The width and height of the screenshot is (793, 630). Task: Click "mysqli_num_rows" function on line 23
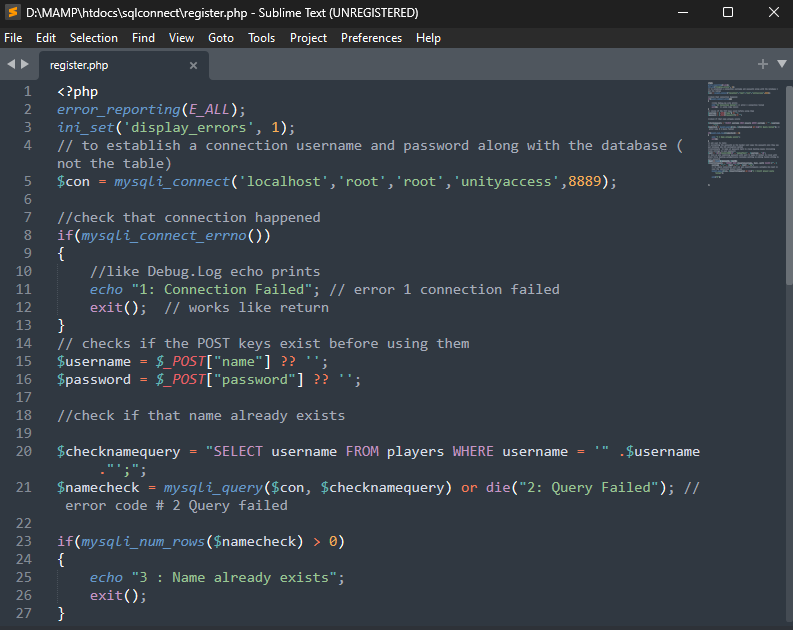coord(143,542)
